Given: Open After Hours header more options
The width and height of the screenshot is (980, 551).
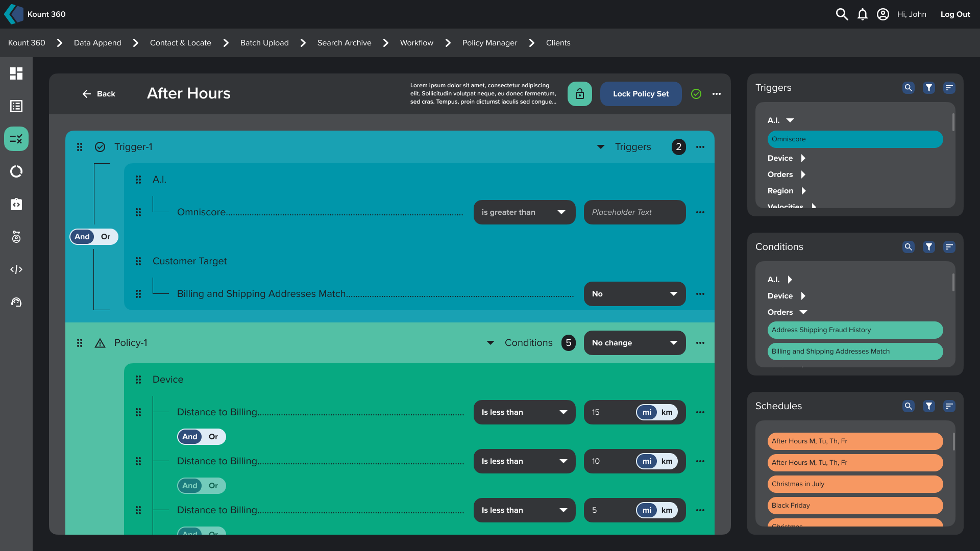Looking at the screenshot, I should [x=717, y=94].
